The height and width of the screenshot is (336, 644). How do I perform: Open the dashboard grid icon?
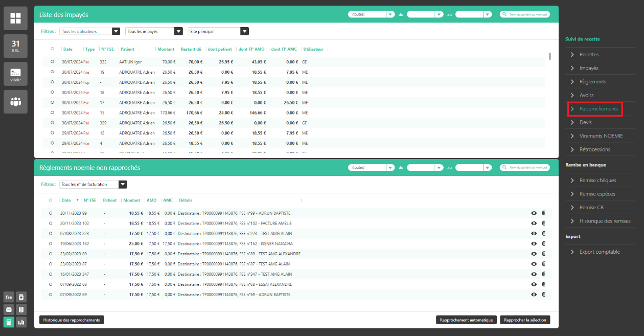(x=15, y=19)
